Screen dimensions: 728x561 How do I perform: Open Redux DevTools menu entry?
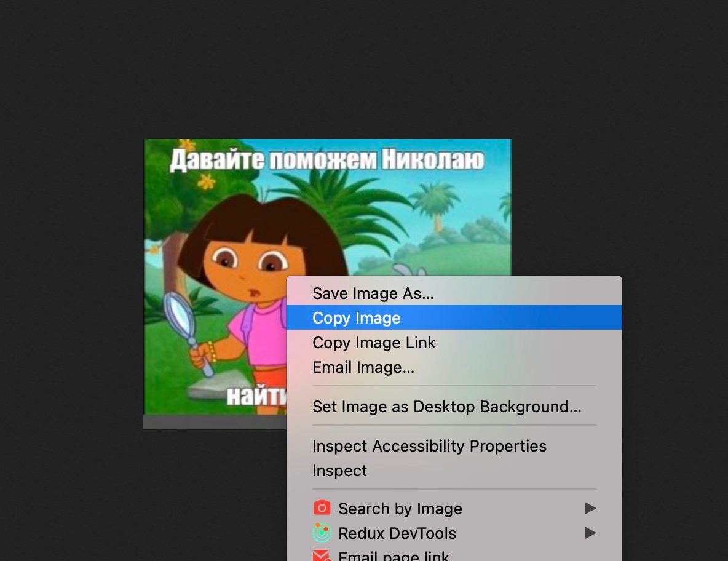454,533
